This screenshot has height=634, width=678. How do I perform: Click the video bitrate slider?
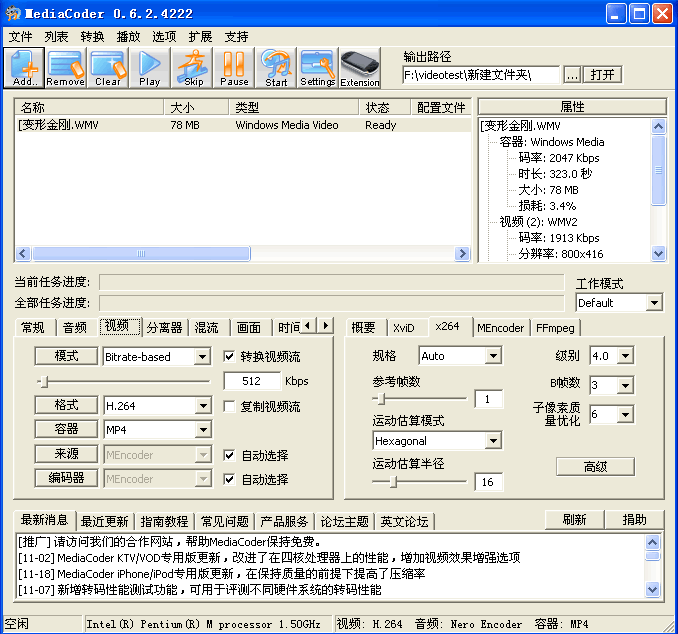click(123, 381)
